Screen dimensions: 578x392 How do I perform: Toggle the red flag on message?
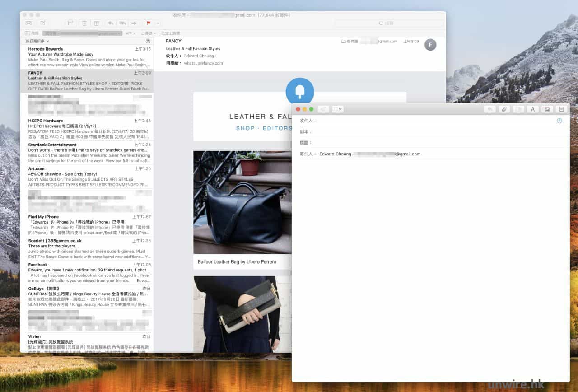click(x=148, y=23)
